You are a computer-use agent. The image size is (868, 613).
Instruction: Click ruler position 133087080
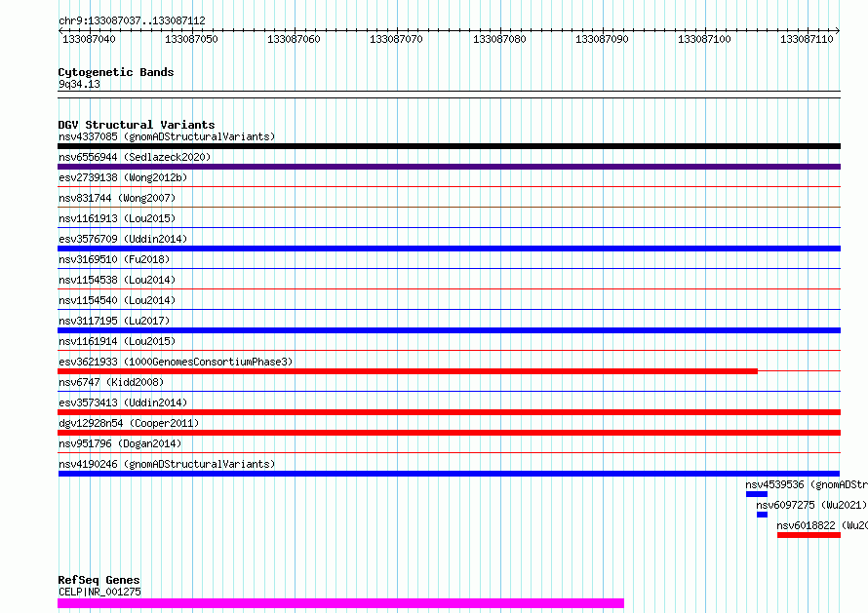[499, 39]
